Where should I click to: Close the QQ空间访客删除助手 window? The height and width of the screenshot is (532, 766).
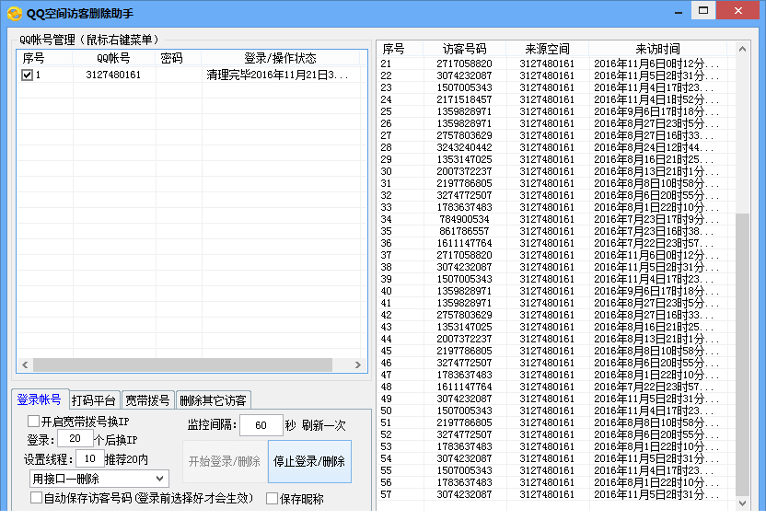coord(738,10)
